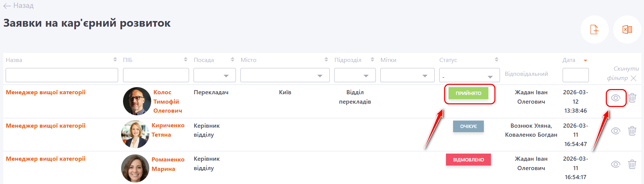Delete Кириченко Тетяна's request via trash icon
The image size is (644, 184).
[x=632, y=131]
